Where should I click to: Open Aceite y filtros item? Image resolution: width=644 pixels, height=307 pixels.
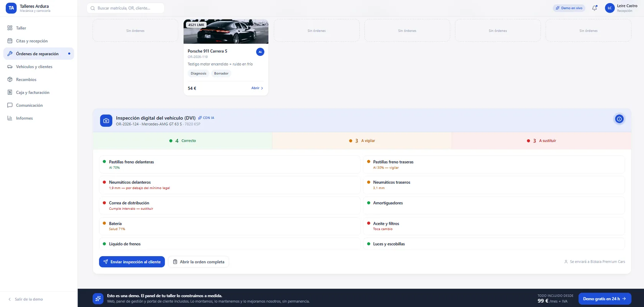coord(494,226)
